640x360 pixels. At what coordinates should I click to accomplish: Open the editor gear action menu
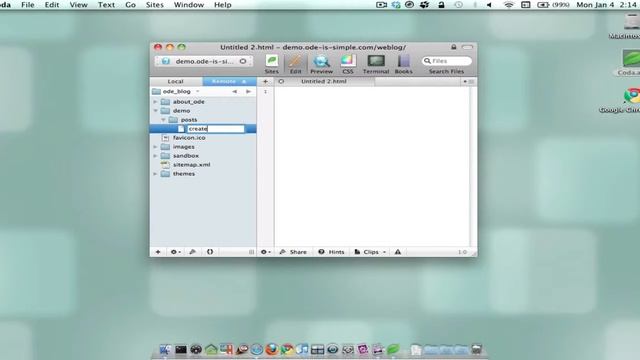[x=265, y=252]
